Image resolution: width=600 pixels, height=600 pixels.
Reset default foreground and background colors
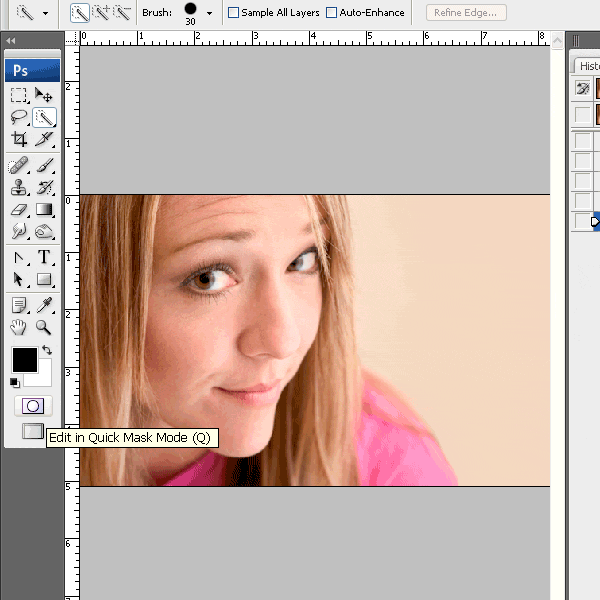pos(15,382)
